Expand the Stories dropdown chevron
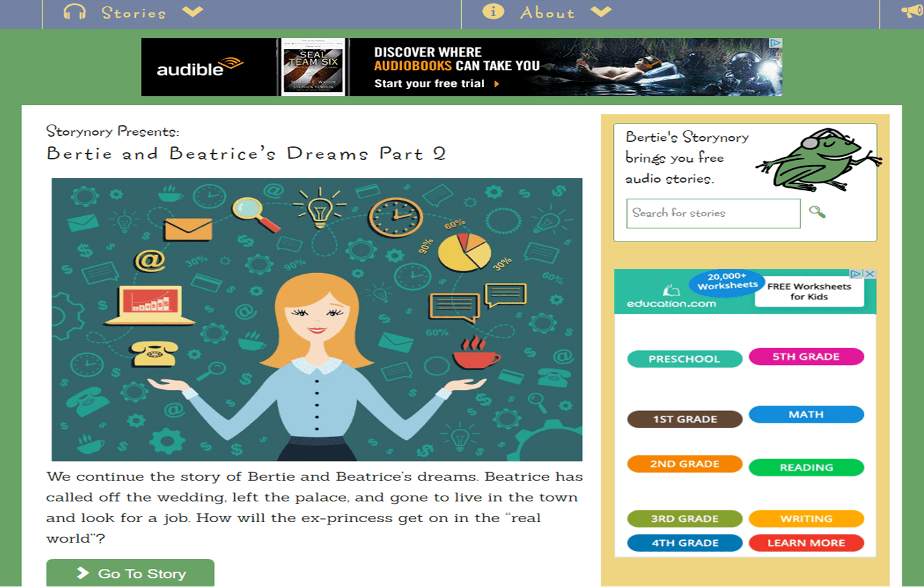 193,12
